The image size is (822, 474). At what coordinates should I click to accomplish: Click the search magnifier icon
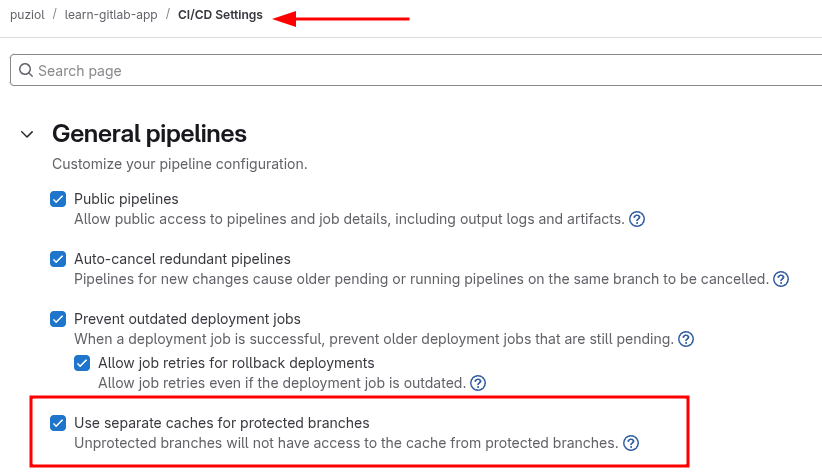pos(25,71)
